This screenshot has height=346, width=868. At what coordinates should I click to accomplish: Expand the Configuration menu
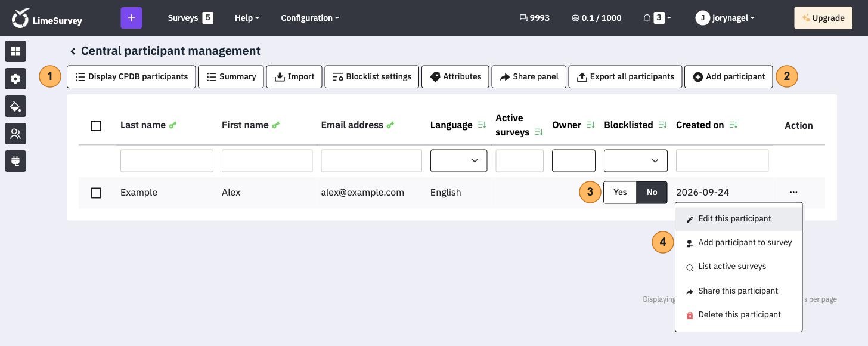310,18
